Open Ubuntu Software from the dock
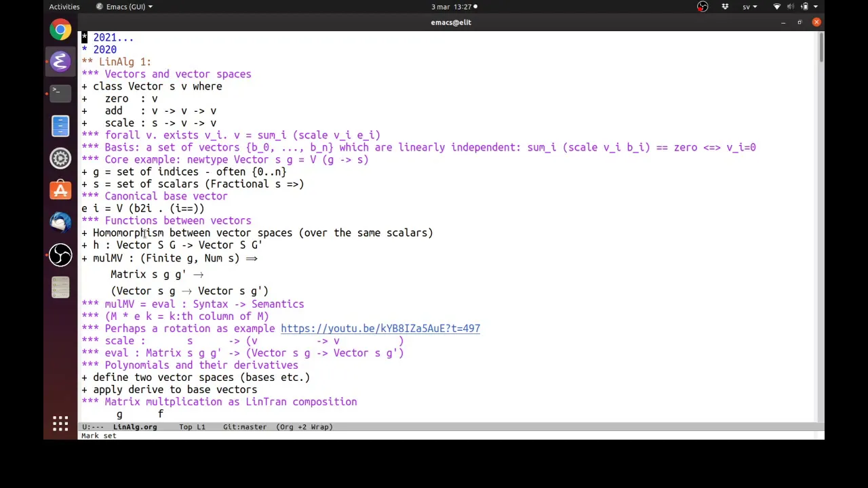 [60, 190]
